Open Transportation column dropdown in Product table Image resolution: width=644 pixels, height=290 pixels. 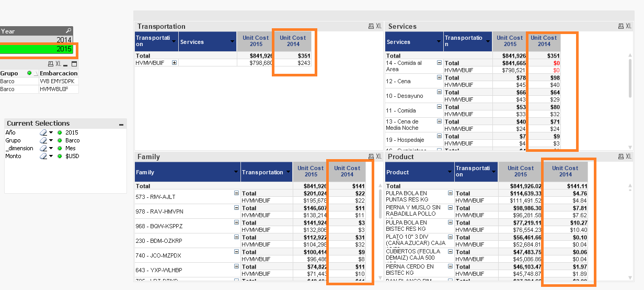[492, 172]
